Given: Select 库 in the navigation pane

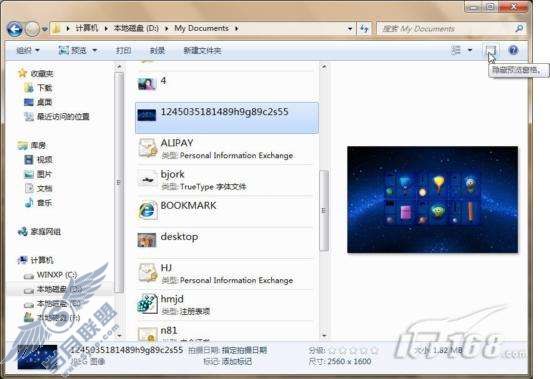Looking at the screenshot, I should [32, 145].
